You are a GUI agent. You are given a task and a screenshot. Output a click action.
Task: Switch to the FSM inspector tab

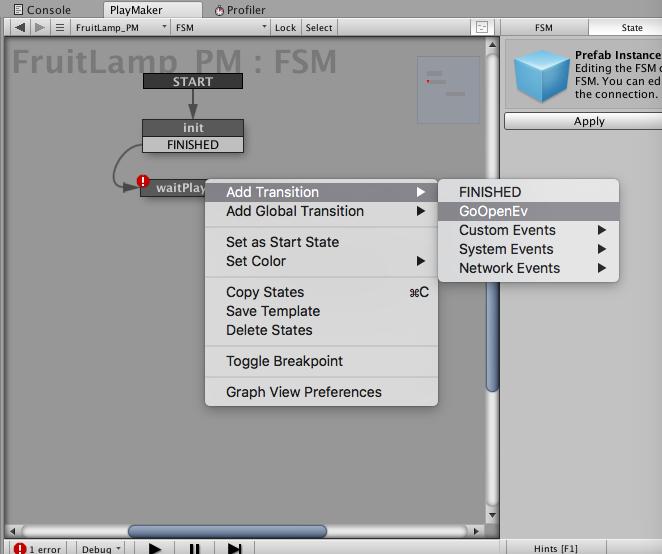(544, 27)
